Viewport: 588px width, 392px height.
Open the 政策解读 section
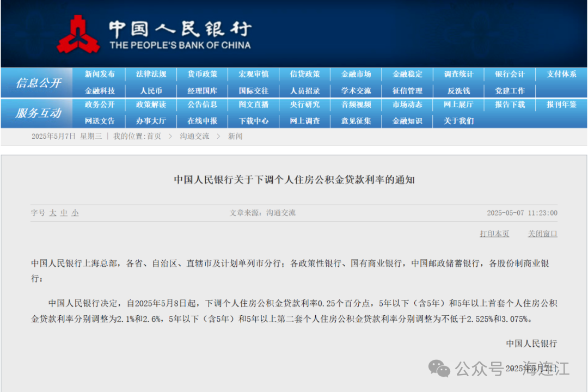[151, 105]
